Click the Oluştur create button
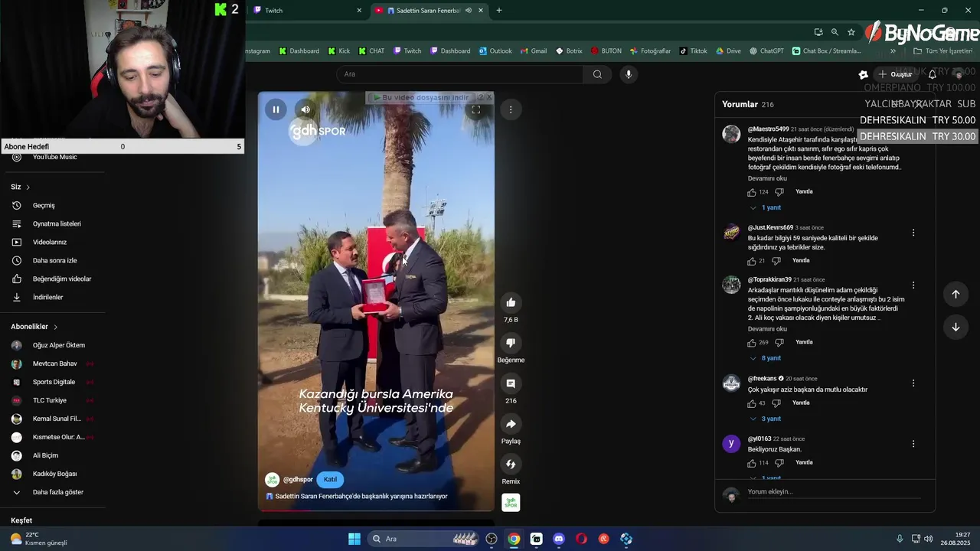Screen dimensions: 980x551 [895, 74]
